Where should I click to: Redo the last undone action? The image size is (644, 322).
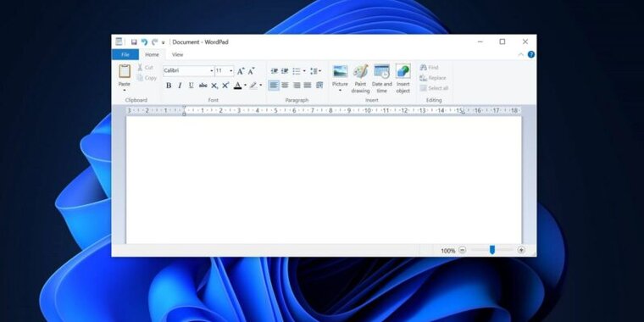click(x=154, y=42)
